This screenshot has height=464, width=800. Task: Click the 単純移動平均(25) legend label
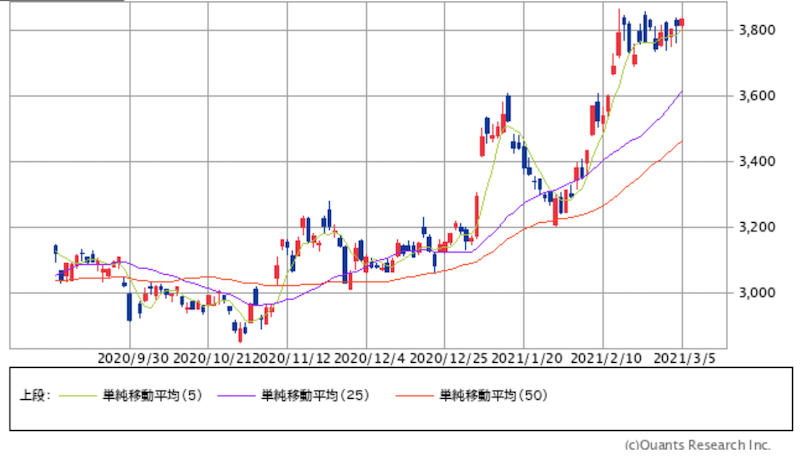[315, 395]
